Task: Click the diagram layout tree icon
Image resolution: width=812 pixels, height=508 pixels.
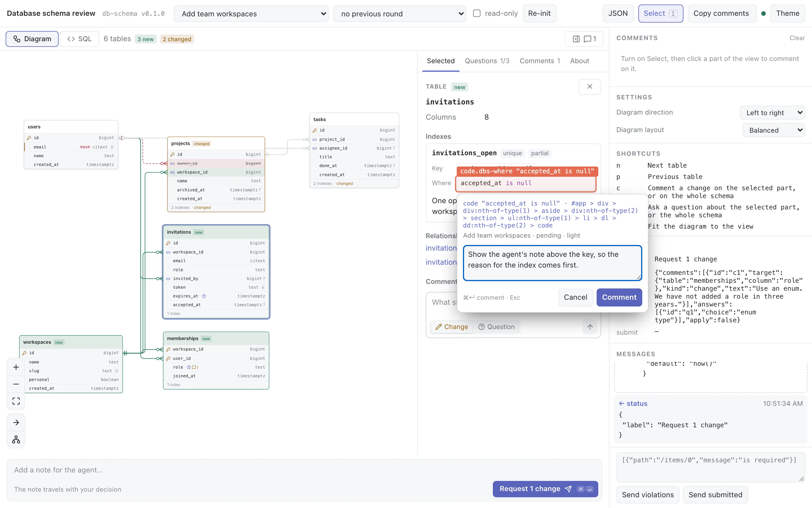Action: [16, 440]
